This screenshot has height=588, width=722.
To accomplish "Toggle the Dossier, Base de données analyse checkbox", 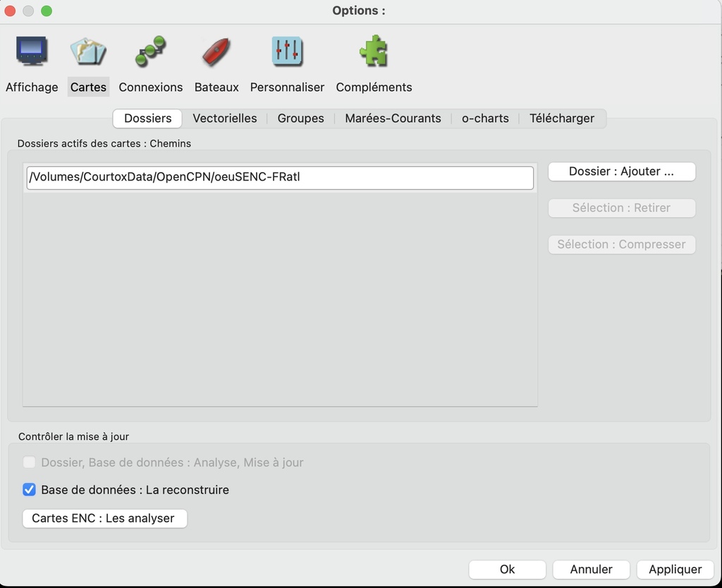I will 30,463.
